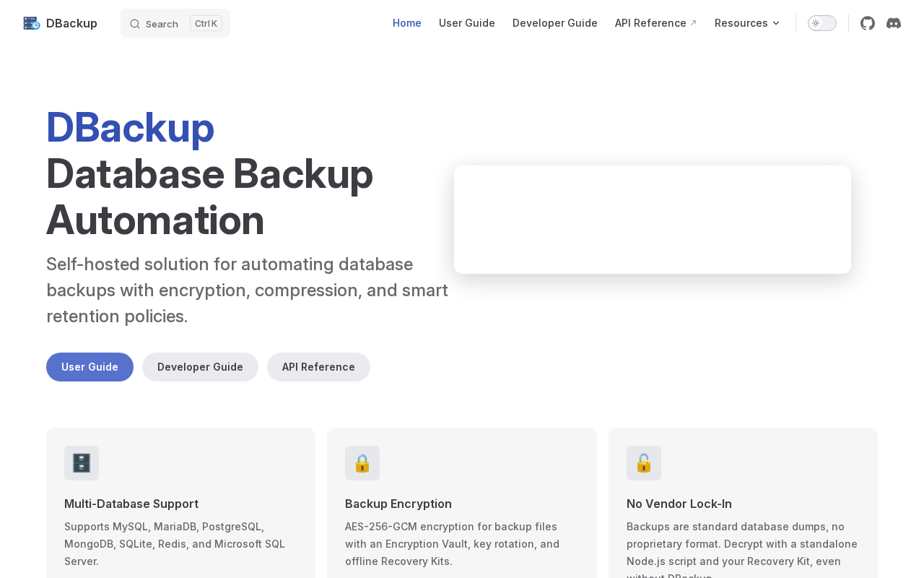The image size is (924, 578).
Task: Click the hero image placeholder card
Action: 653,220
